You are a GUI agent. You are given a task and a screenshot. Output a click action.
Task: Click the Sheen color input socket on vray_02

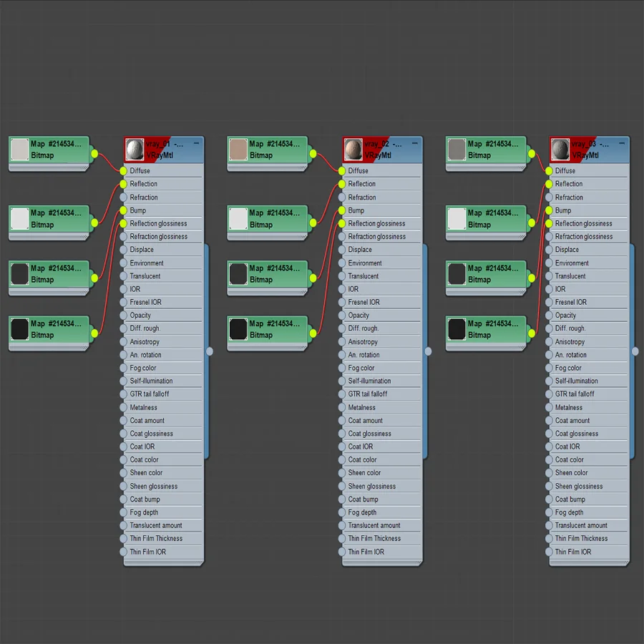coord(342,473)
